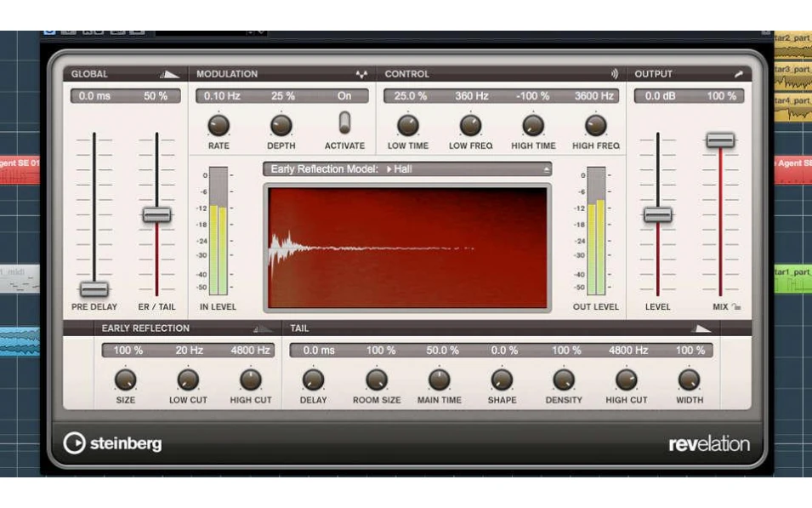Click the triangle icon on the EARLY REFLECTION header
The image size is (812, 508).
point(262,328)
